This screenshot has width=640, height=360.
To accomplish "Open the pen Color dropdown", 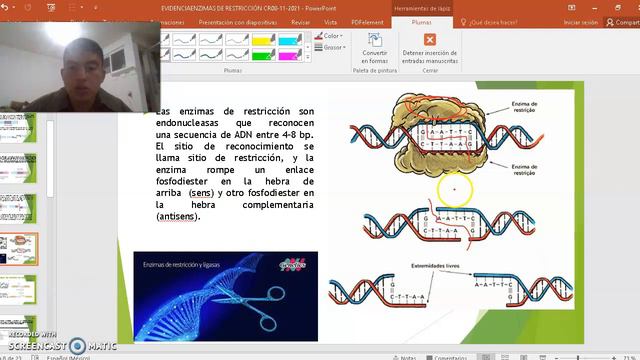I will click(x=329, y=36).
